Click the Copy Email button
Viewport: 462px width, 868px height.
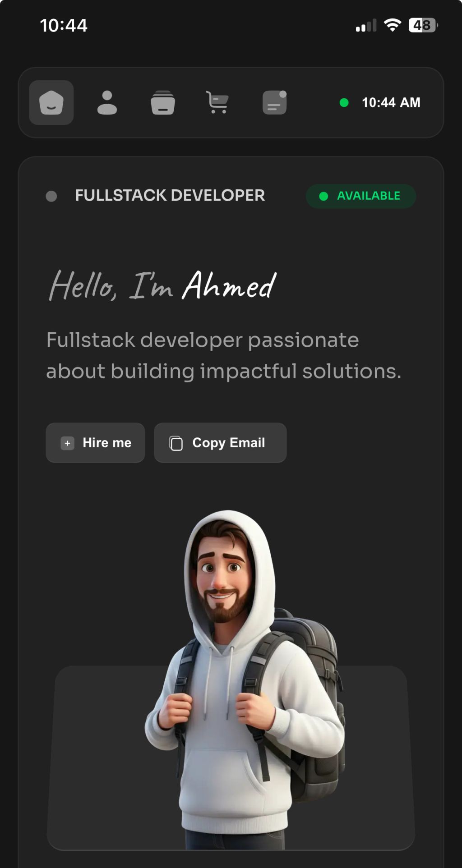(220, 443)
